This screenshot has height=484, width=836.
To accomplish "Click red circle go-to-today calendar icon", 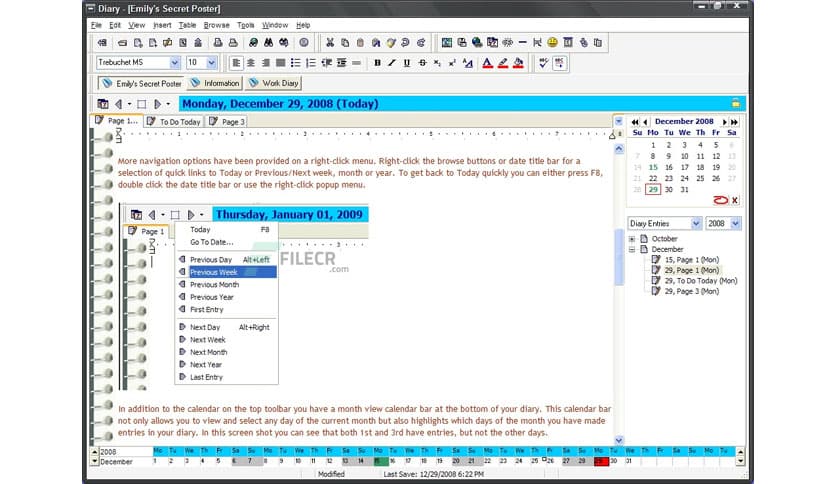I will point(720,200).
